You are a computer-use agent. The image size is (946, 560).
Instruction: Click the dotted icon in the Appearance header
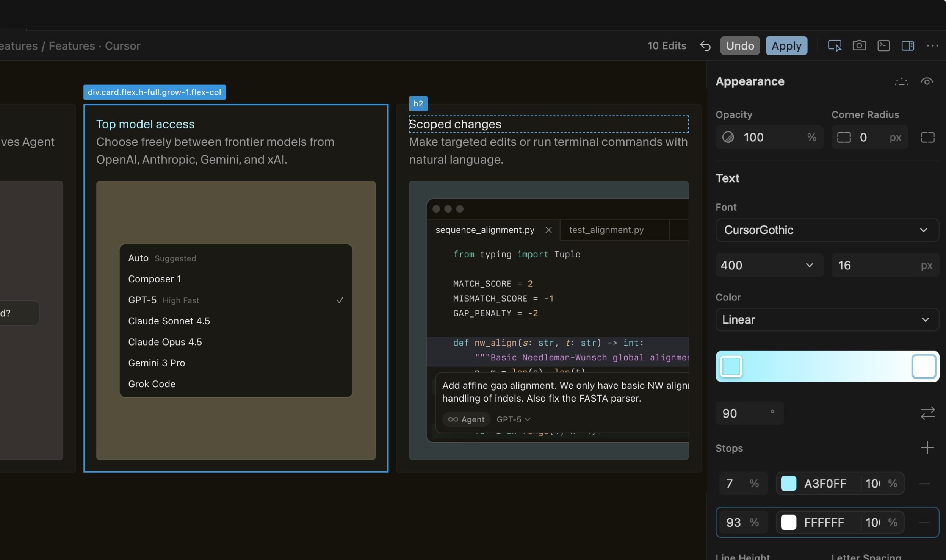pos(901,81)
